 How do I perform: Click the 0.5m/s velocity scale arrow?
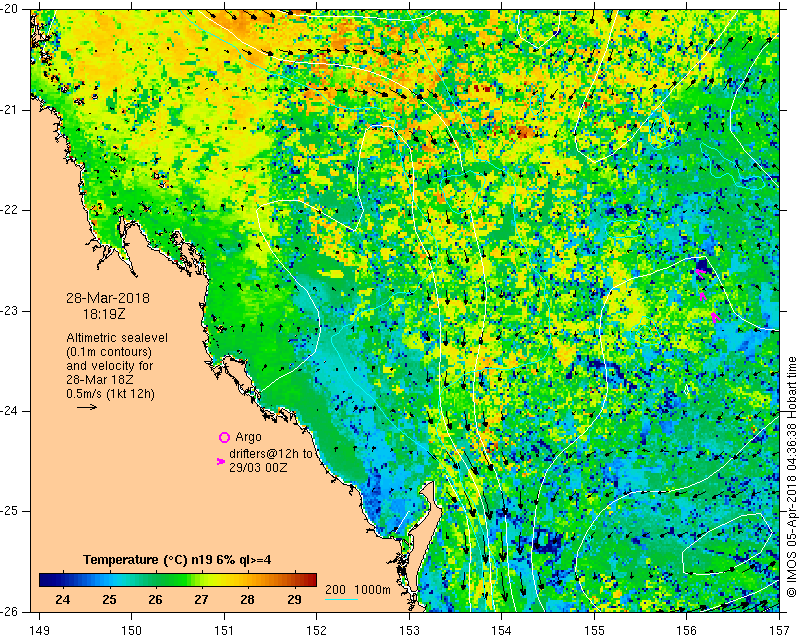(87, 407)
